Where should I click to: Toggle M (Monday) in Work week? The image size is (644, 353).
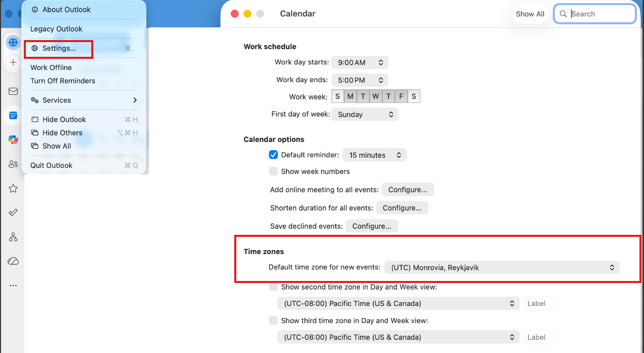350,96
